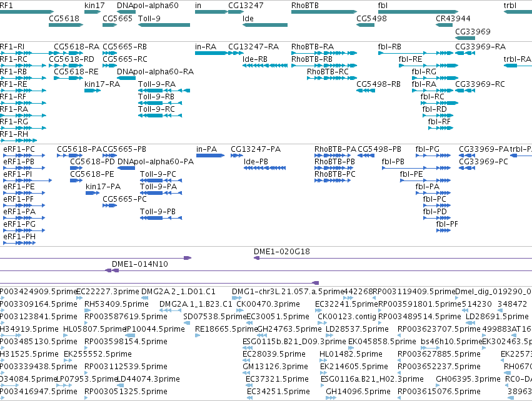Screen dimensions: 532x401
Task: Click the fbl-RB transcript
Action: point(416,53)
